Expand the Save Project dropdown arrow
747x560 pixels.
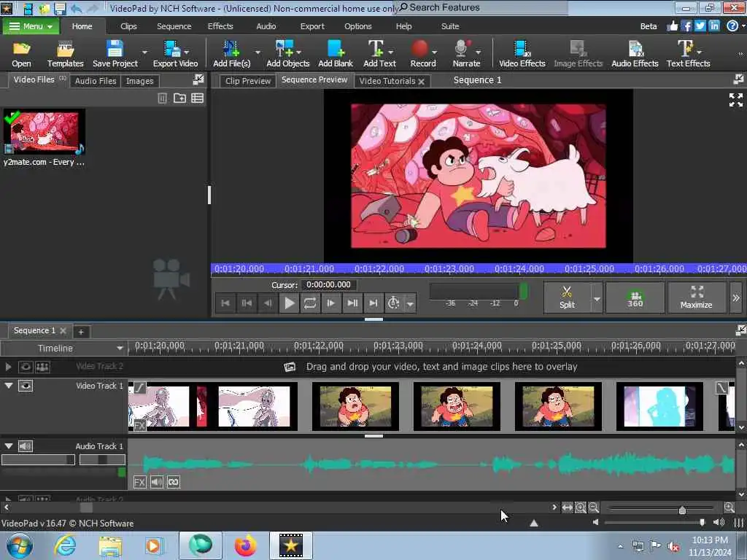pos(145,52)
